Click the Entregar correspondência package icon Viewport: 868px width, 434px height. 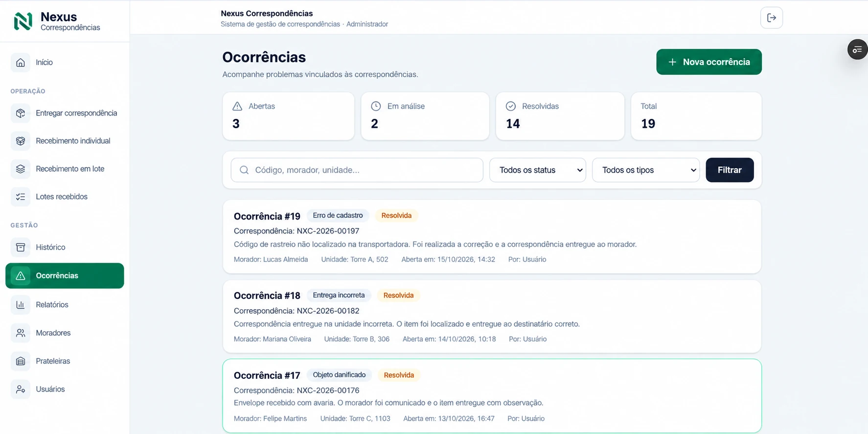(x=21, y=113)
